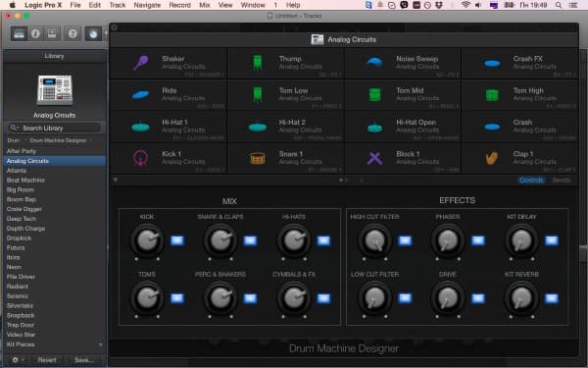Screen dimensions: 588x368
Task: Open the Mix menu
Action: coord(205,5)
